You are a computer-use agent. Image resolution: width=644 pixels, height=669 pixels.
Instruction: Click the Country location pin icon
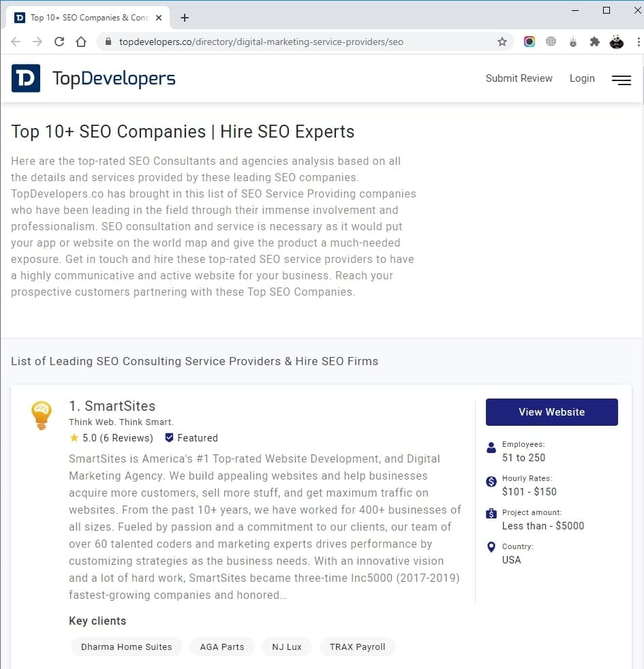pos(491,547)
